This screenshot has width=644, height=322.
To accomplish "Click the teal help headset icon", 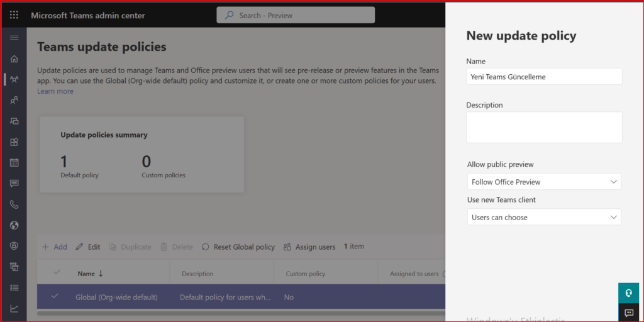I will click(628, 293).
